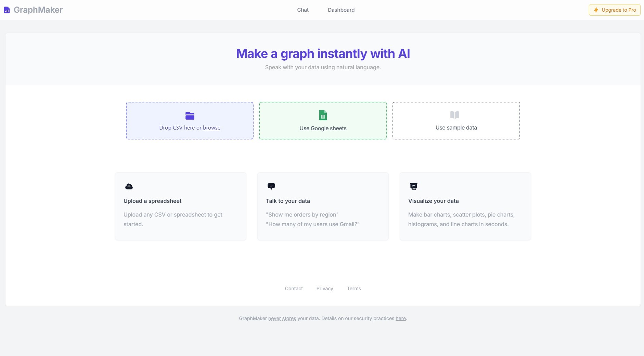Image resolution: width=644 pixels, height=356 pixels.
Task: Click the lightning bolt upgrade icon
Action: (596, 10)
